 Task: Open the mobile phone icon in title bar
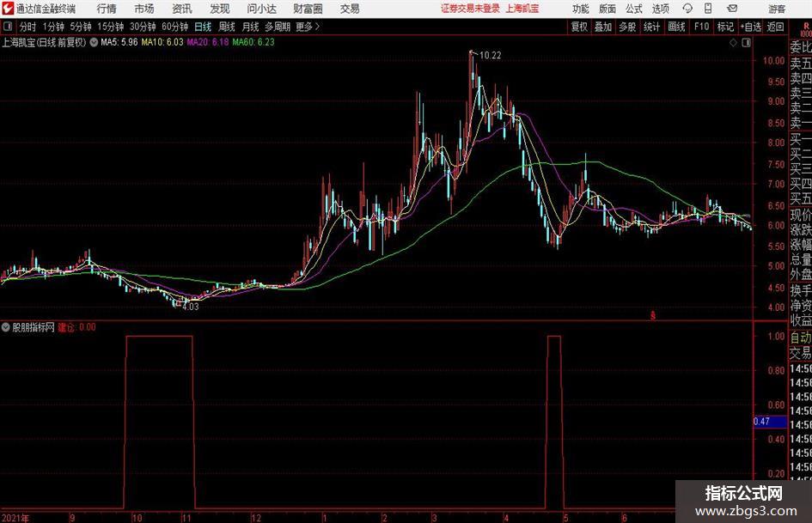coord(708,9)
